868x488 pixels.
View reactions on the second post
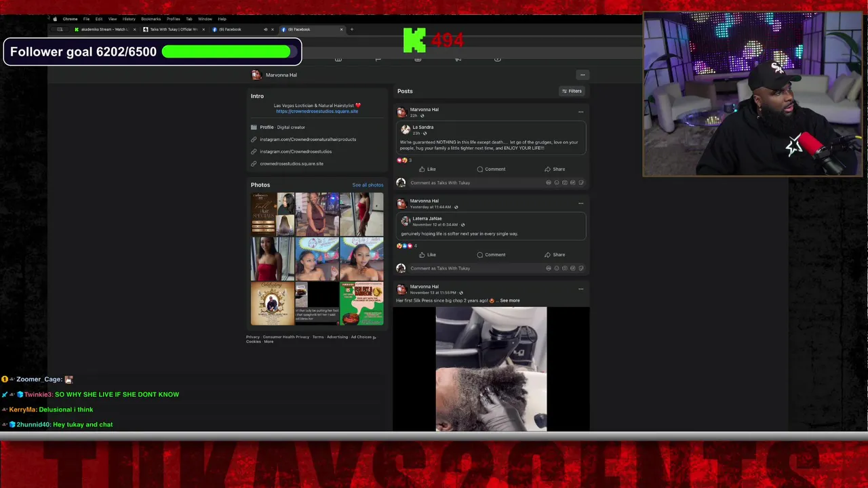[407, 245]
